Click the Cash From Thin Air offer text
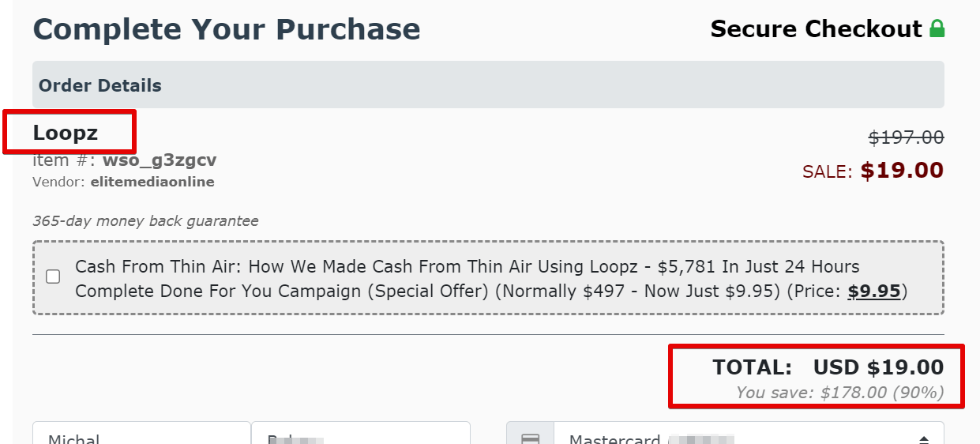The height and width of the screenshot is (444, 980). coord(491,279)
